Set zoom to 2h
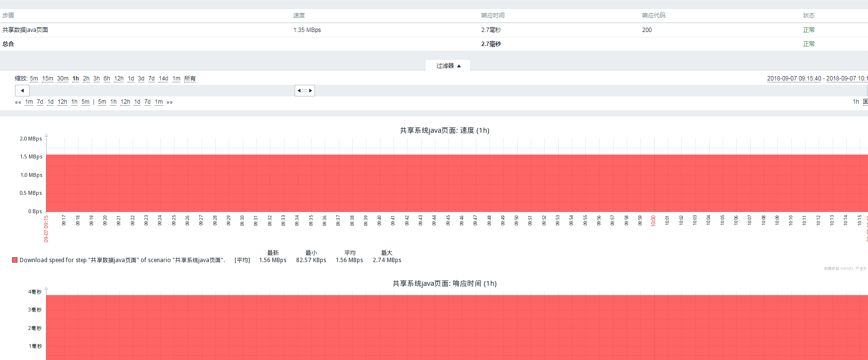Screen dimensions: 868x360 point(86,78)
